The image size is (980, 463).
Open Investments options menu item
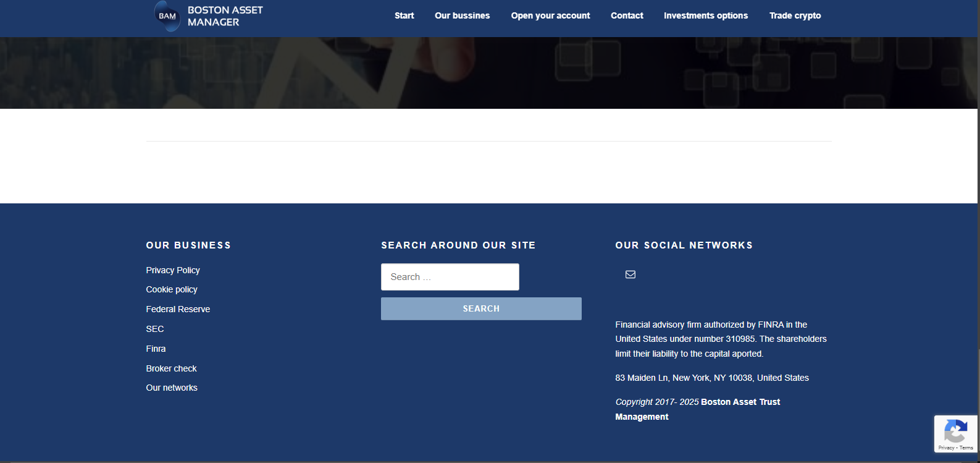pyautogui.click(x=706, y=15)
